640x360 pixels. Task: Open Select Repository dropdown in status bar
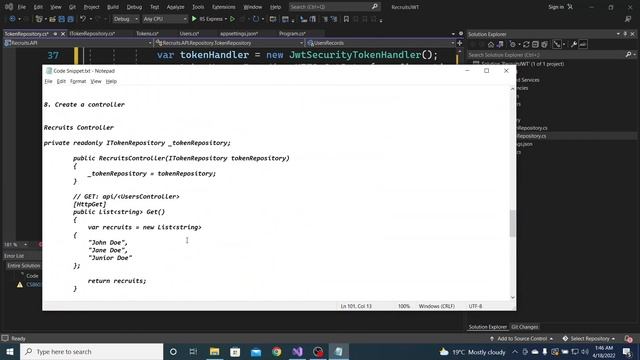pos(589,338)
